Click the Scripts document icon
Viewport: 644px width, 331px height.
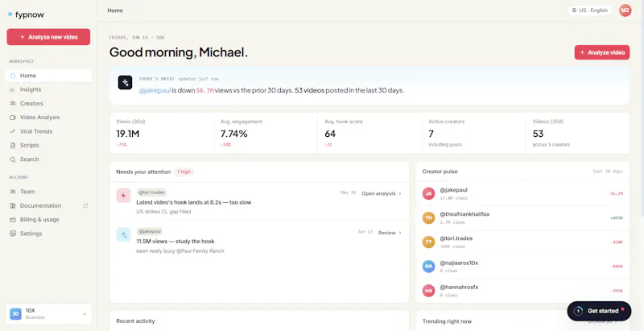(x=13, y=146)
